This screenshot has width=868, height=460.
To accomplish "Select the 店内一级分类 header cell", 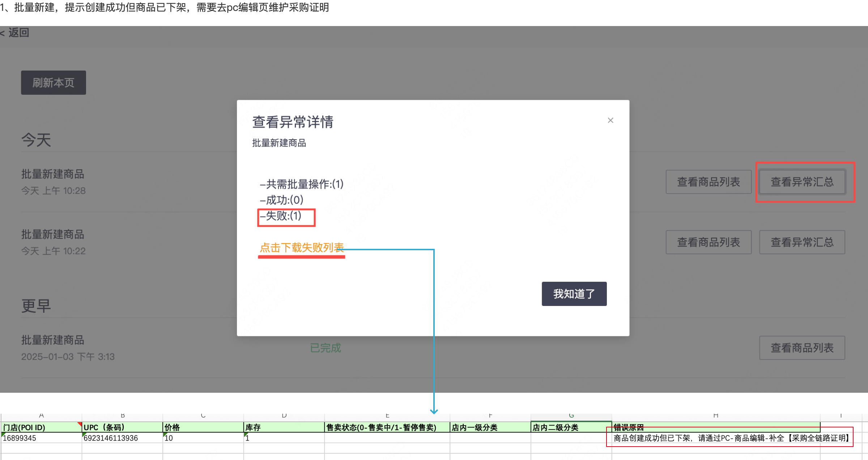I will pyautogui.click(x=490, y=427).
